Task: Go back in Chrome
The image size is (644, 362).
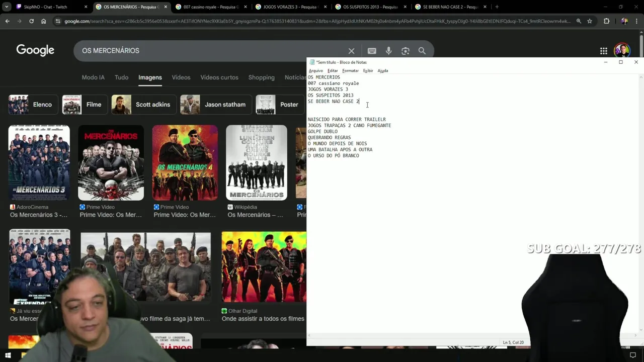Action: coord(7,21)
